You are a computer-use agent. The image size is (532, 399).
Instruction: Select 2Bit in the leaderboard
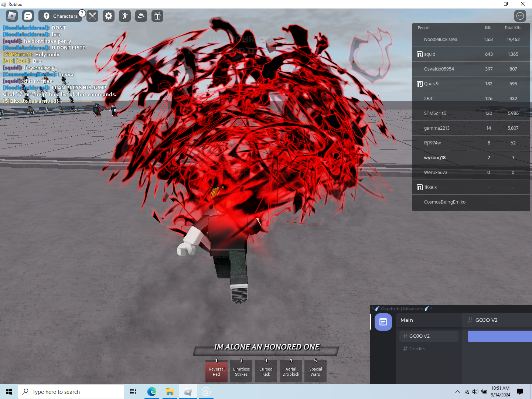point(471,99)
